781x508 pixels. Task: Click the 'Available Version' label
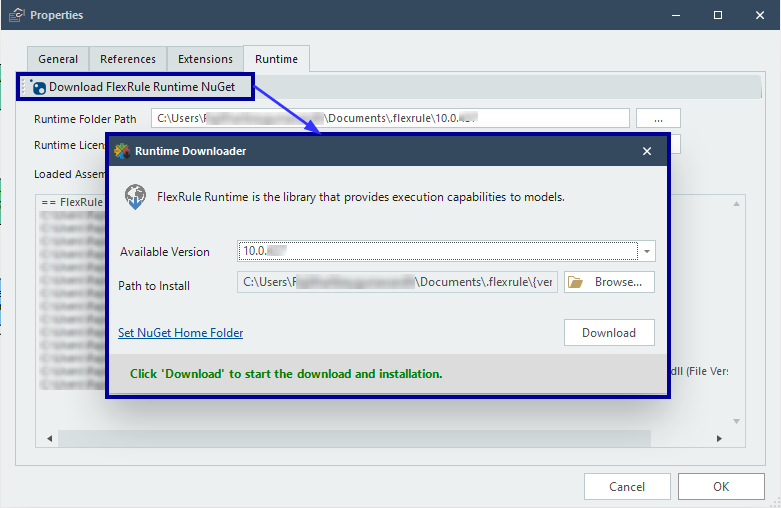click(x=165, y=252)
